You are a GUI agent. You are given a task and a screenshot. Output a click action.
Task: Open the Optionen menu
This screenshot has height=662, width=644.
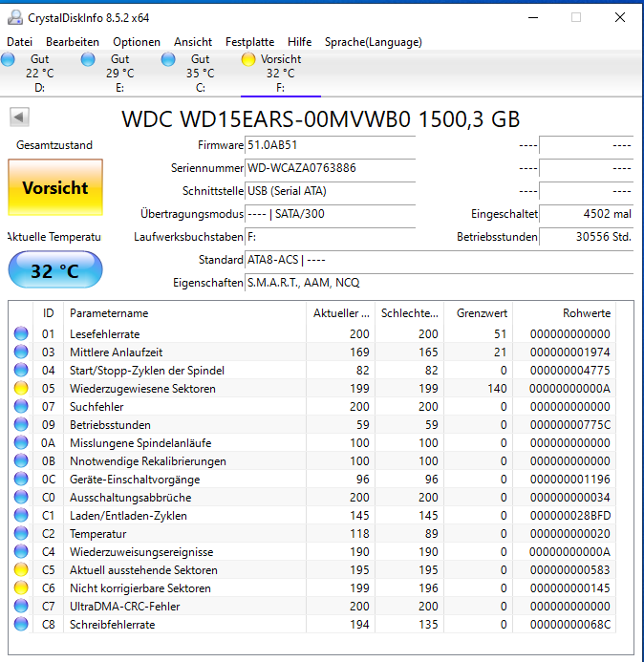coord(137,42)
